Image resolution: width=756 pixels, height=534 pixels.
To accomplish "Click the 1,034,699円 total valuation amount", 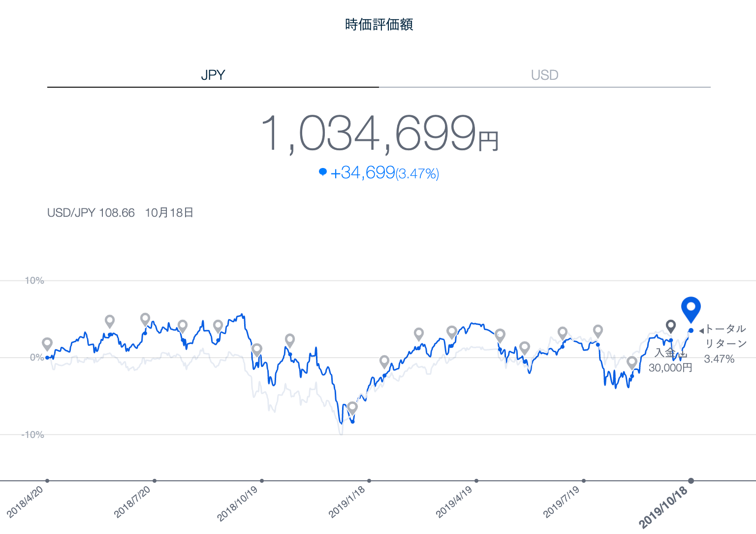I will (x=378, y=133).
